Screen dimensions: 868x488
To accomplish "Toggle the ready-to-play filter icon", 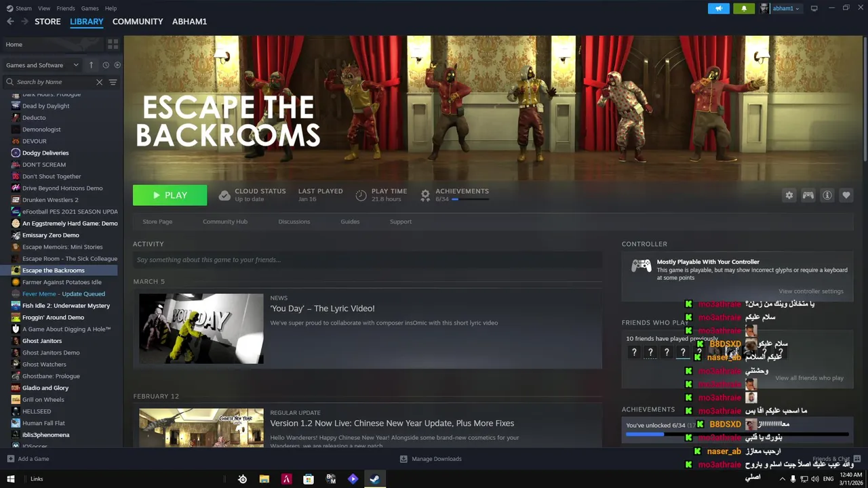I will pos(117,65).
